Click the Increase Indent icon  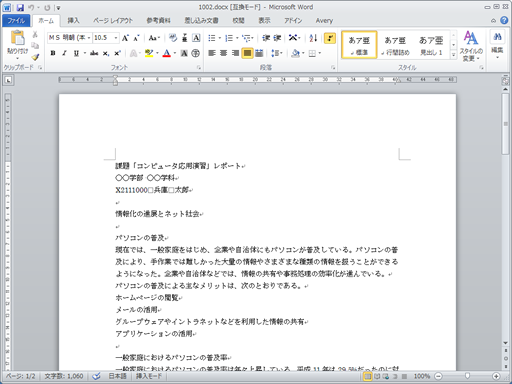coord(277,38)
